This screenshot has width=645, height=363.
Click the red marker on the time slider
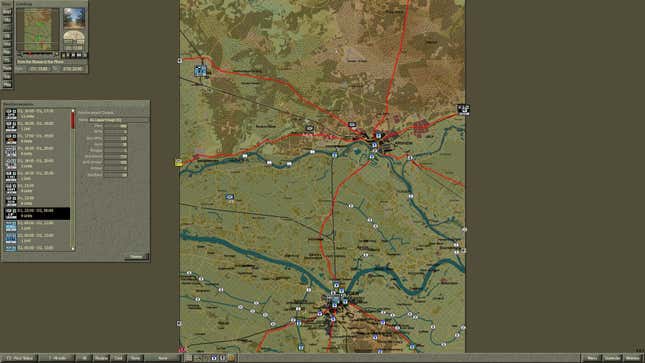point(30,54)
